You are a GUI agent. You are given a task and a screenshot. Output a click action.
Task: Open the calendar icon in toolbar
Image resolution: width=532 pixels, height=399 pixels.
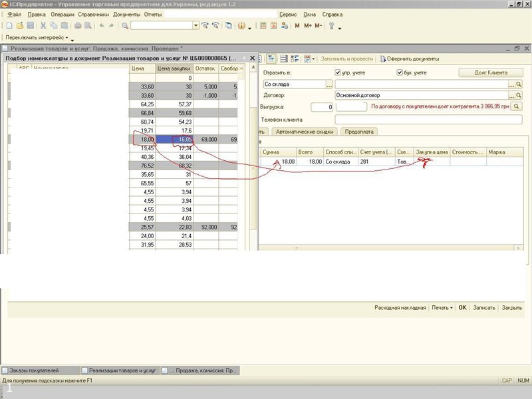(x=273, y=26)
